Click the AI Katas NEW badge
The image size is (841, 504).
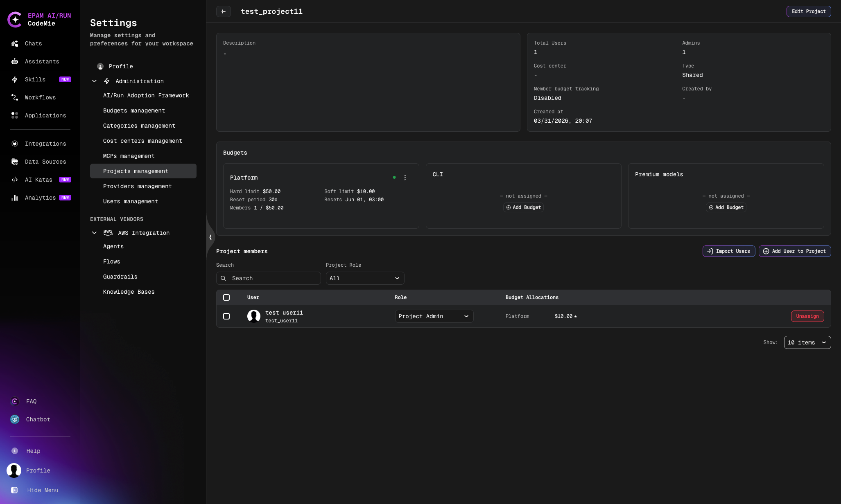pyautogui.click(x=65, y=180)
